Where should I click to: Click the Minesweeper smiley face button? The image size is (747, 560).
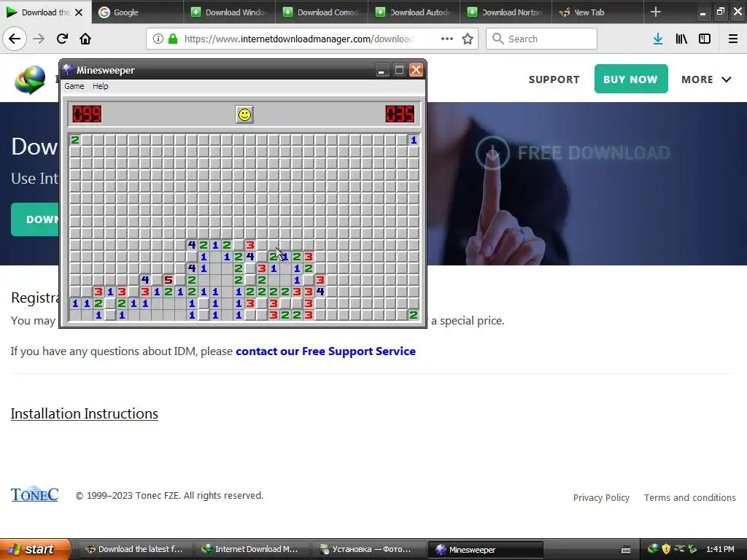[x=244, y=114]
